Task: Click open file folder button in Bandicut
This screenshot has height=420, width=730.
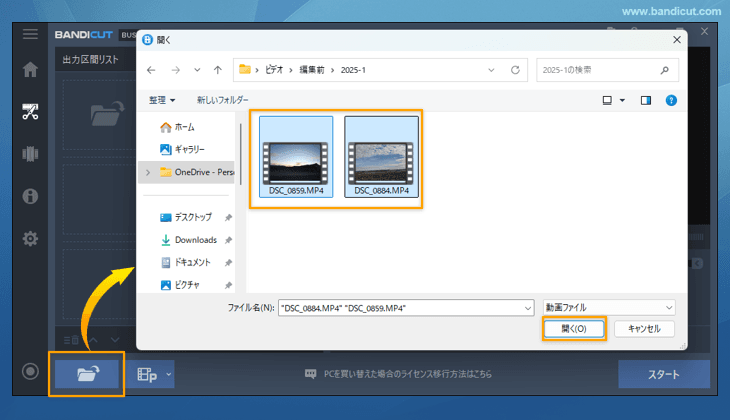Action: (x=87, y=374)
